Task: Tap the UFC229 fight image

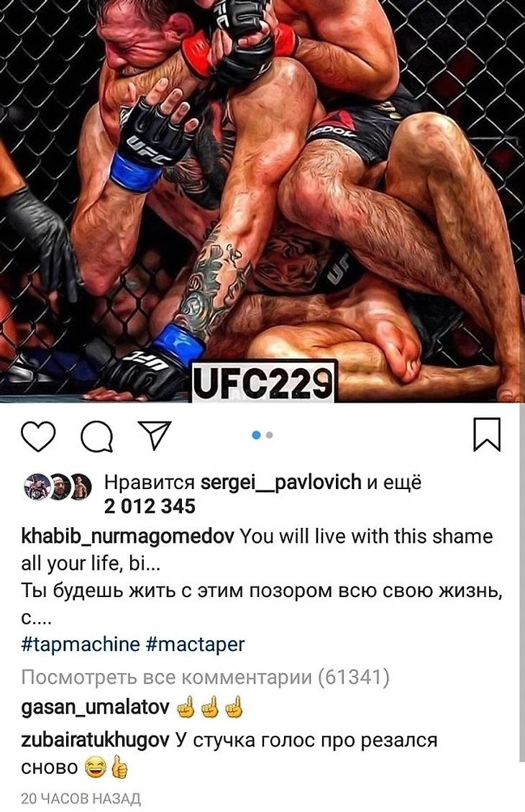Action: [x=262, y=201]
